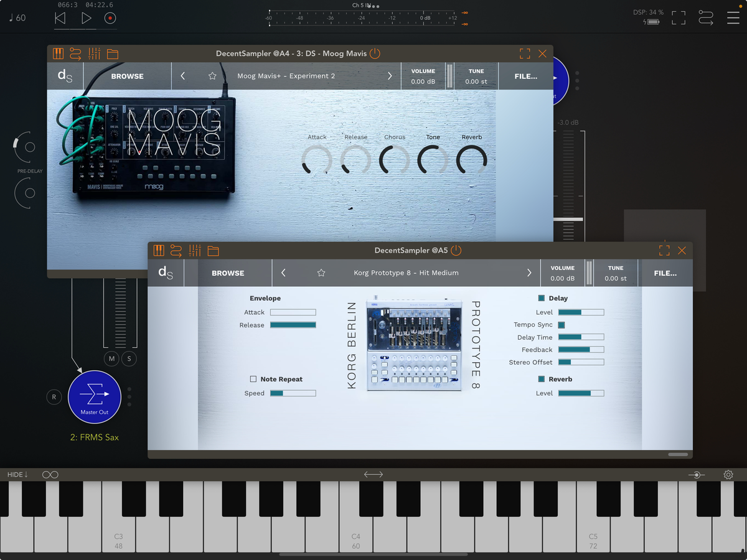Start playback with the play button

click(86, 18)
